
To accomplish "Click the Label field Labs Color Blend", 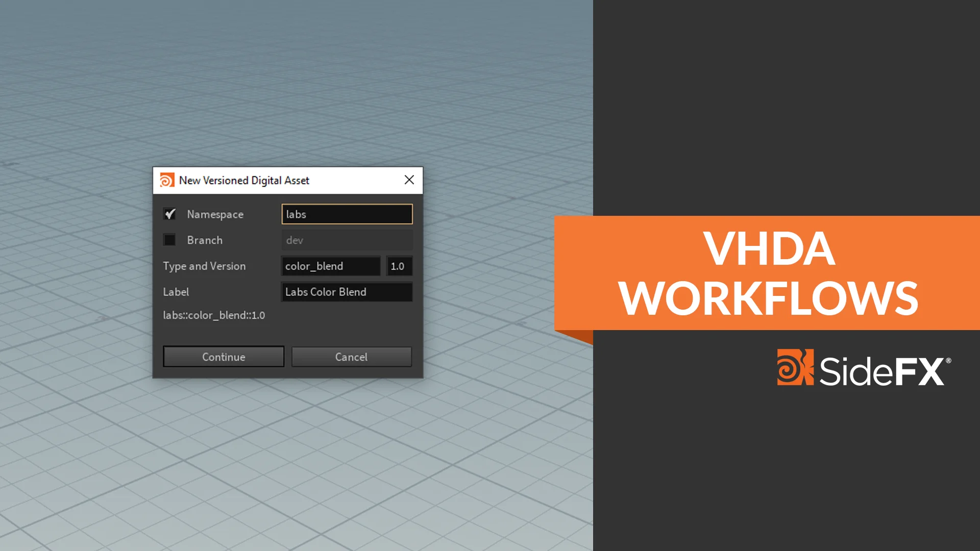I will [347, 292].
